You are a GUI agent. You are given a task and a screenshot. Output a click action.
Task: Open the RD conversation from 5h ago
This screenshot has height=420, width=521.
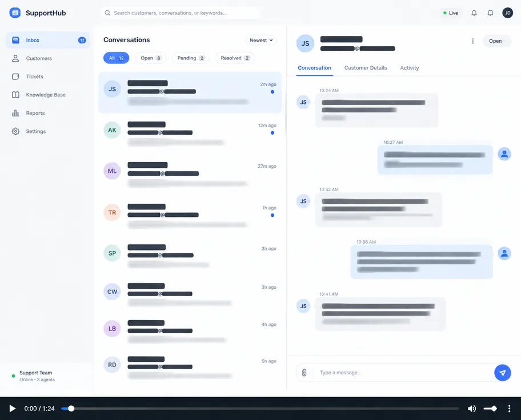[x=190, y=367]
